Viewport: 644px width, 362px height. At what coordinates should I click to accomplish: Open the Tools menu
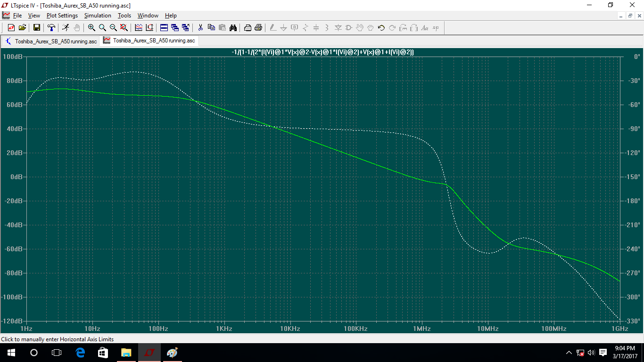pyautogui.click(x=124, y=16)
